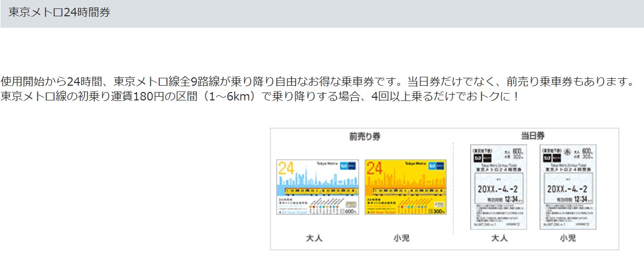Click 大人 label under blue advance ticket
The width and height of the screenshot is (644, 265).
click(x=314, y=238)
